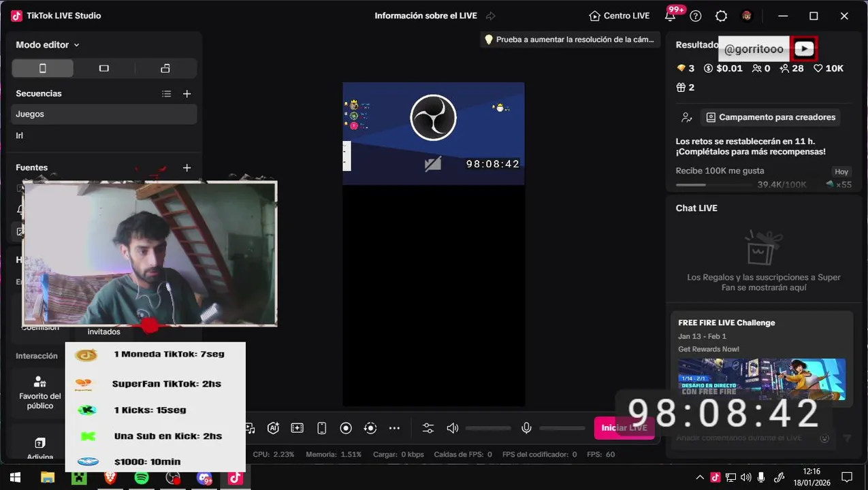Open the AI tool in the bottom toolbar
This screenshot has width=868, height=490.
(273, 428)
